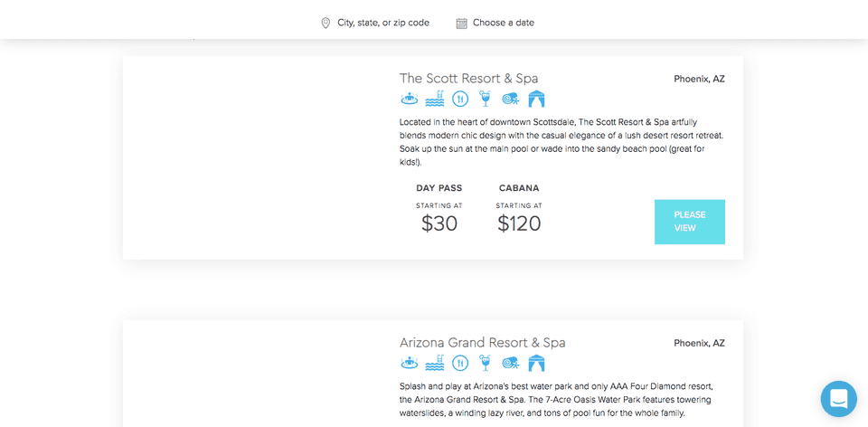The height and width of the screenshot is (427, 868).
Task: Click the cocktail drinks icon under The Scott Resort
Action: coord(485,99)
